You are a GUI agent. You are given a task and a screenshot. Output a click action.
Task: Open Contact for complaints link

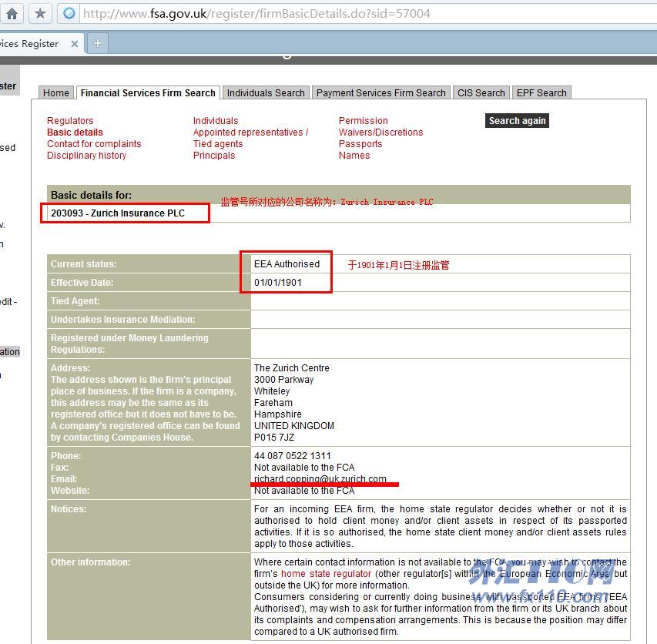tap(94, 144)
